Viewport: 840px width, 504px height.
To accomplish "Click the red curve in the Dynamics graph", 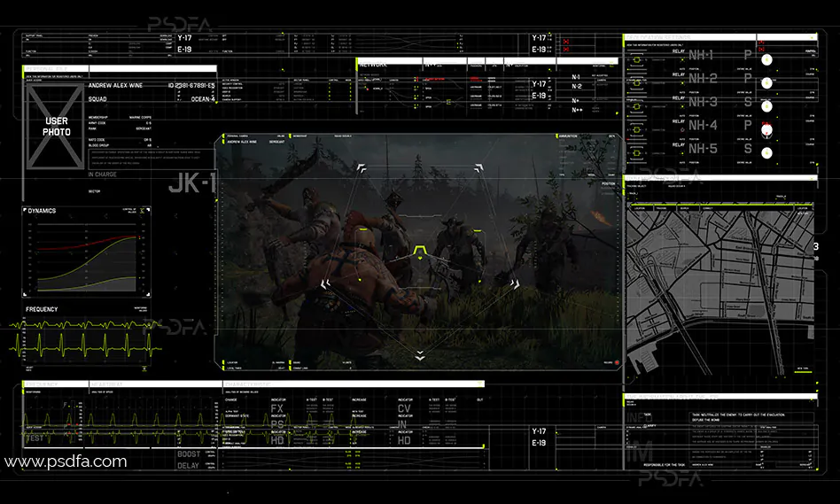I will click(86, 244).
